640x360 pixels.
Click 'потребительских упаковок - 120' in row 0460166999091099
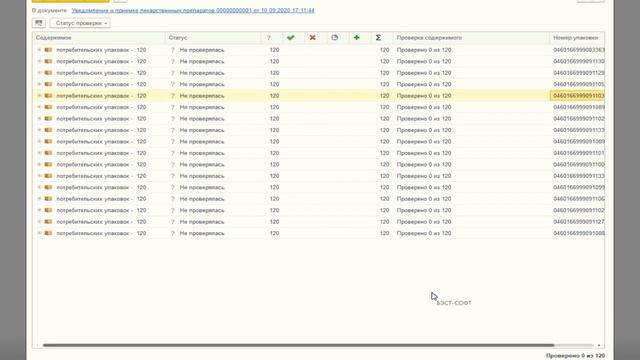tap(101, 187)
